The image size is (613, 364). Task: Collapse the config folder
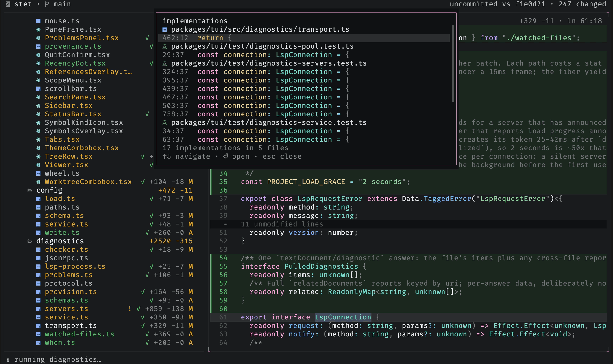30,190
